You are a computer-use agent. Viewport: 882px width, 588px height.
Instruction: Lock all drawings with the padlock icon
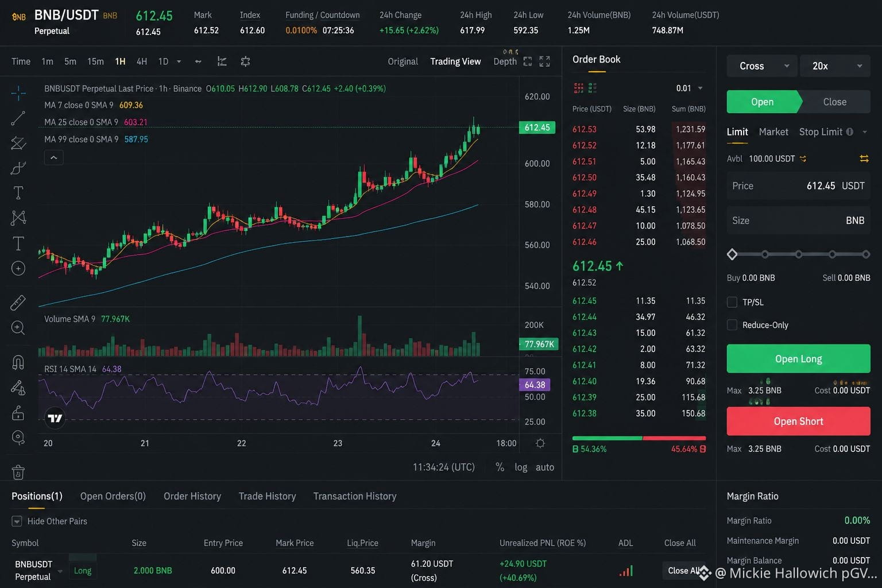(18, 413)
